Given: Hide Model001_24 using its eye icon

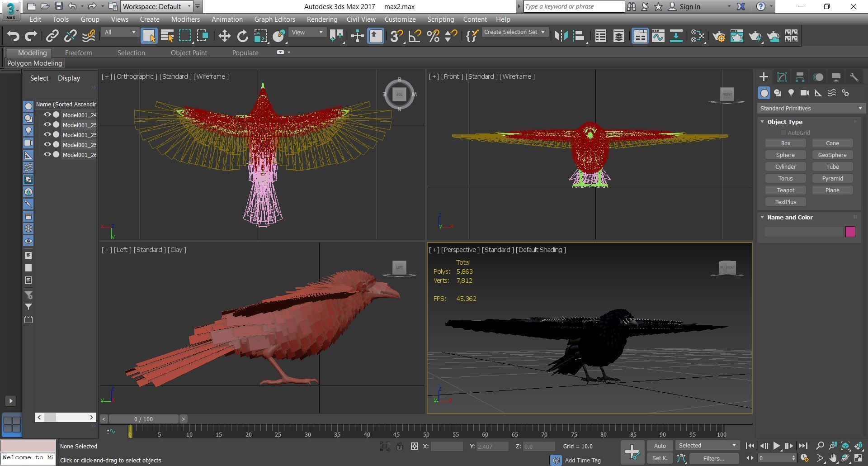Looking at the screenshot, I should coord(47,115).
